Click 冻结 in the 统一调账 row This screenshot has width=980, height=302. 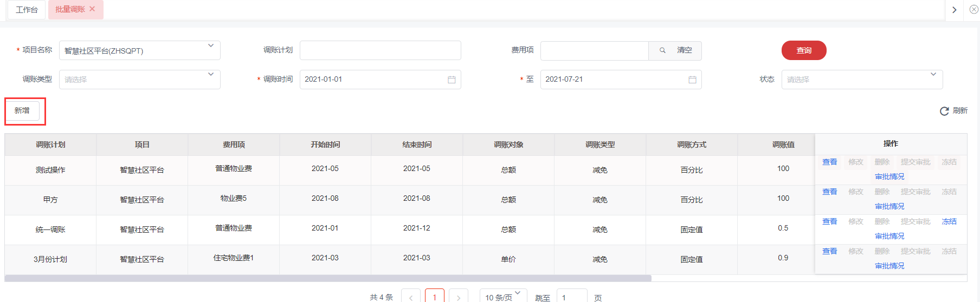tap(949, 221)
